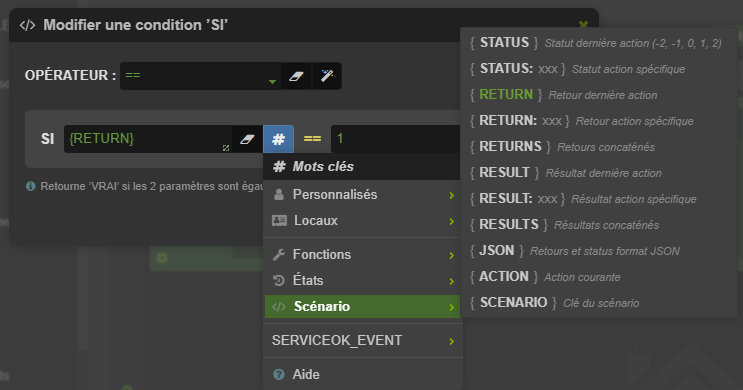
Task: Open the Personnalisés submenu
Action: 362,195
